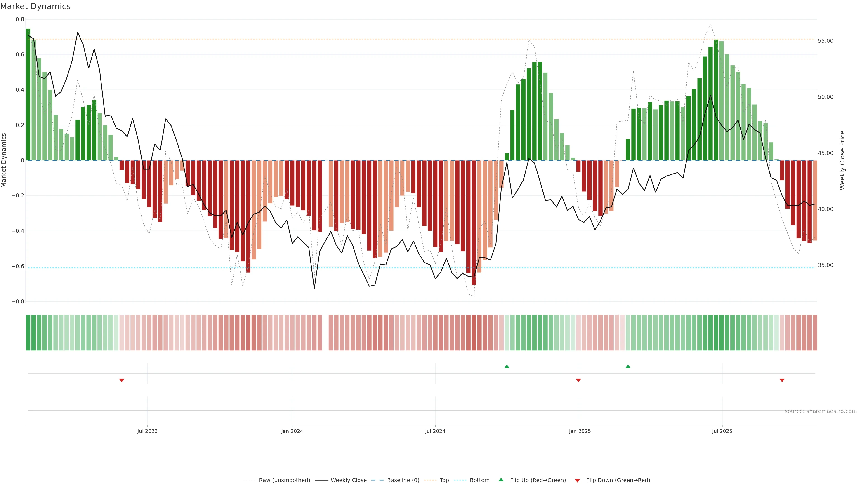Click the last red Flip Down marker after Jul 2025

[782, 380]
